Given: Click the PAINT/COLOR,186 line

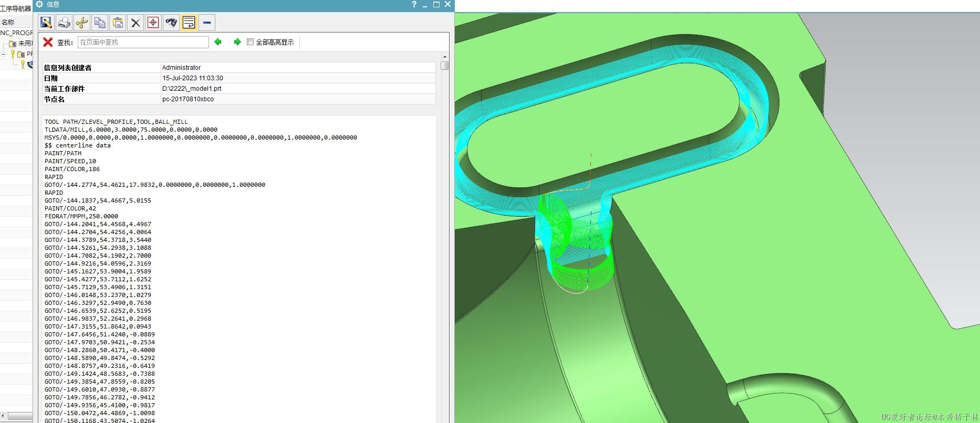Looking at the screenshot, I should pos(72,169).
